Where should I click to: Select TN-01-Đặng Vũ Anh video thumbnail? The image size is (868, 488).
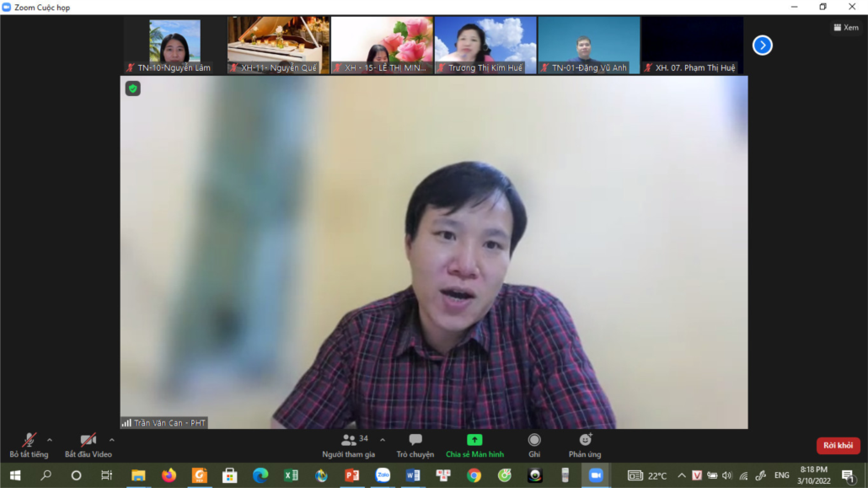589,46
